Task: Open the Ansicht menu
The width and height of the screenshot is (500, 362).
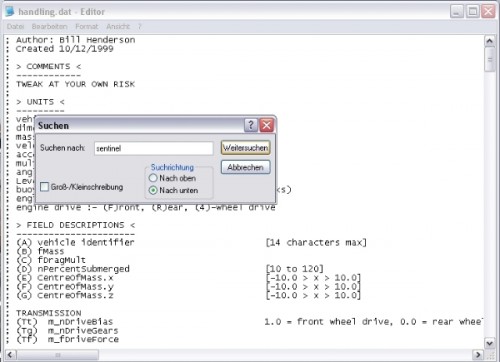Action: pos(118,26)
